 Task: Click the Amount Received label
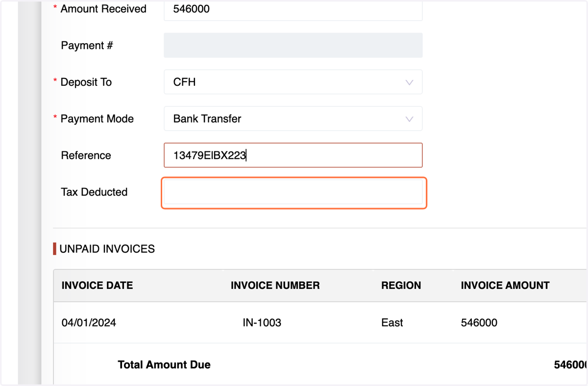tap(103, 9)
